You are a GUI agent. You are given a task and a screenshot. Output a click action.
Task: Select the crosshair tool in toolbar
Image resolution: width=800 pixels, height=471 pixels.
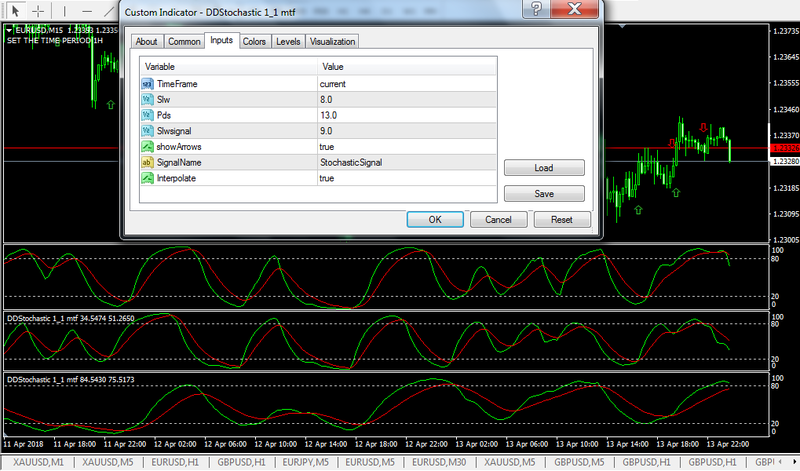(x=39, y=10)
